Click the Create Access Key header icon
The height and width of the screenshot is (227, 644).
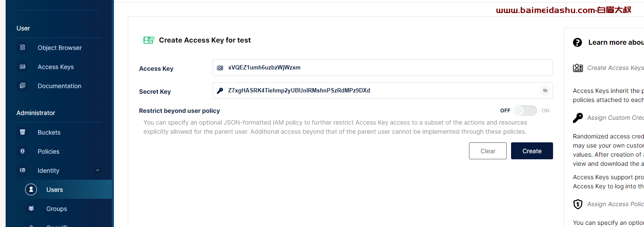pyautogui.click(x=149, y=40)
